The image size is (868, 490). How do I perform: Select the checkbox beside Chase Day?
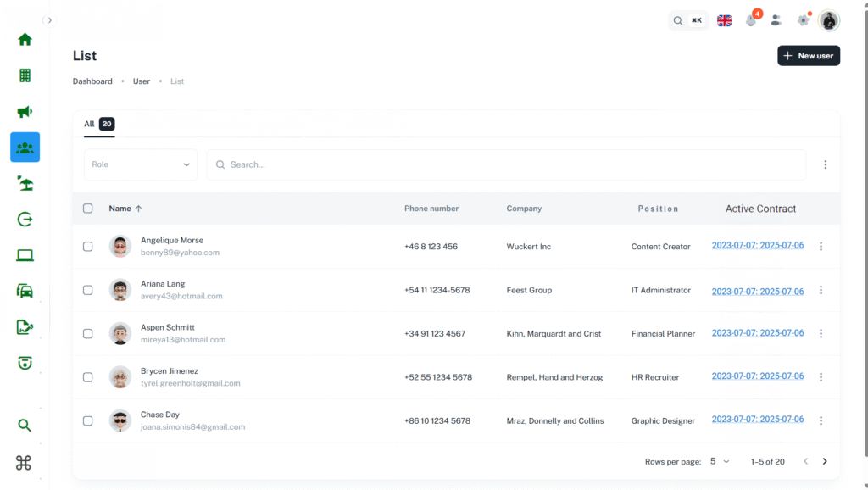(88, 420)
